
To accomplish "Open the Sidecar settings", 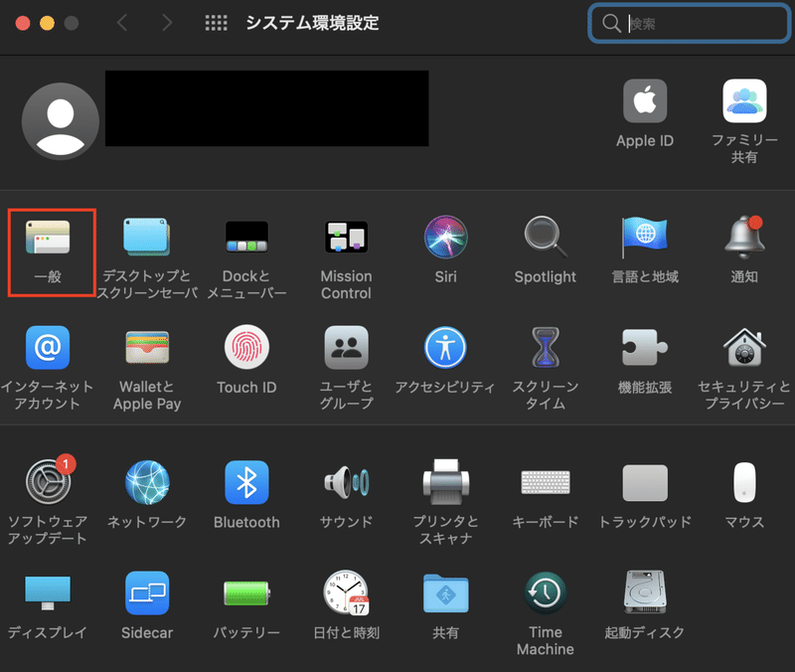I will click(x=147, y=597).
